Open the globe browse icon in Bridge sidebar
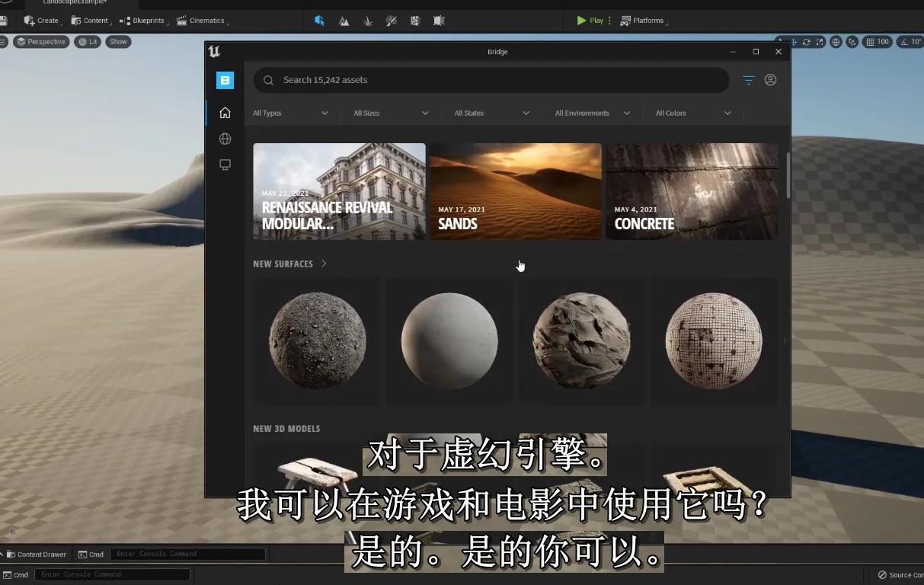Image resolution: width=924 pixels, height=585 pixels. pos(225,139)
